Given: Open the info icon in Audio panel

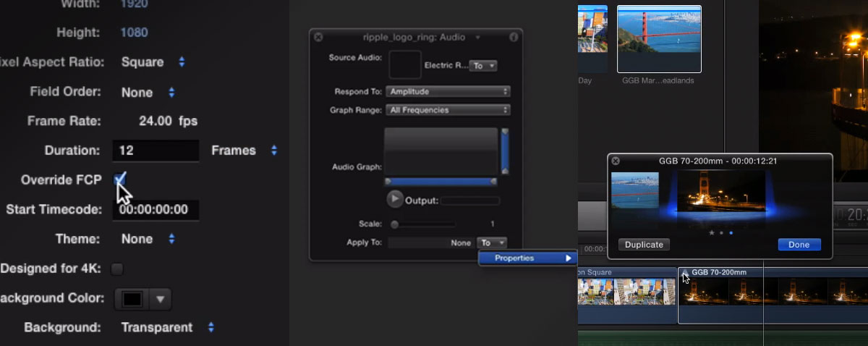Looking at the screenshot, I should coord(514,37).
